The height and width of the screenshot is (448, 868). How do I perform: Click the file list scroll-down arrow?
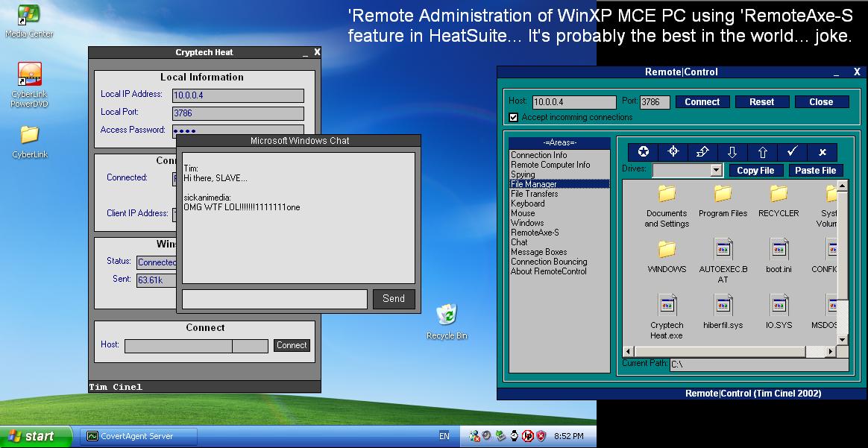tap(843, 339)
